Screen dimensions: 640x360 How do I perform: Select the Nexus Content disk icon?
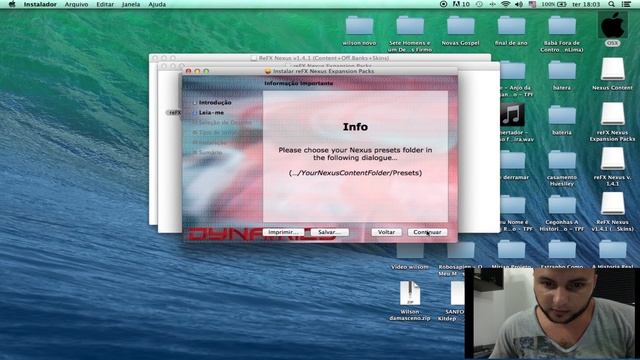point(612,69)
